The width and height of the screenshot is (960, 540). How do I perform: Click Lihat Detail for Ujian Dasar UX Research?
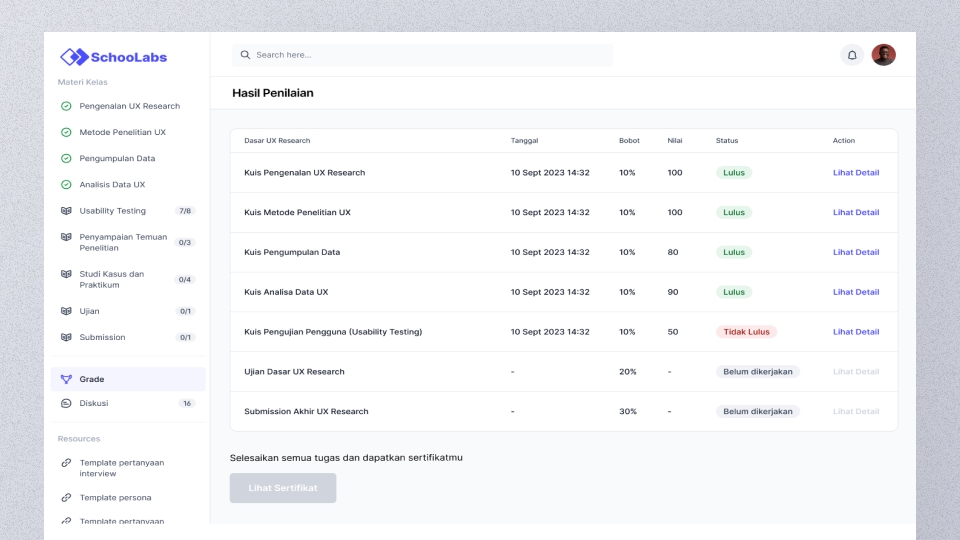856,372
